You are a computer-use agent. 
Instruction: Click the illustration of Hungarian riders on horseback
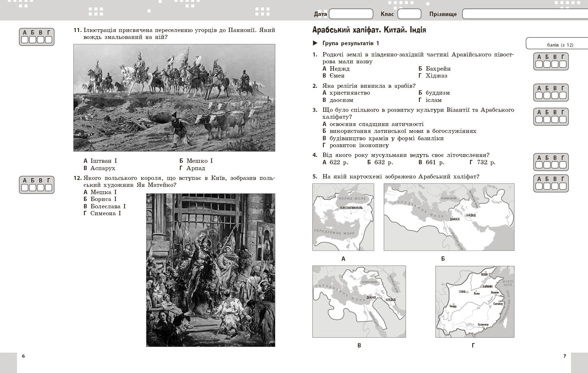[x=174, y=98]
